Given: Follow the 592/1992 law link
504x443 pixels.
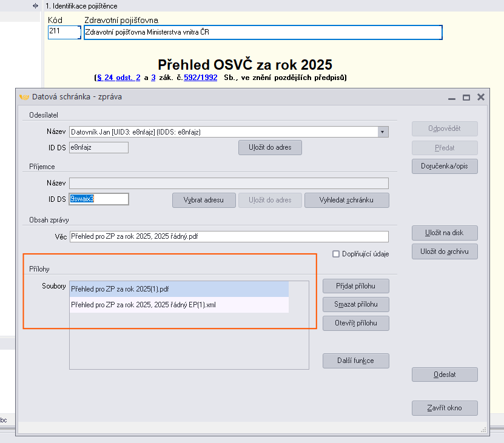Looking at the screenshot, I should [200, 78].
